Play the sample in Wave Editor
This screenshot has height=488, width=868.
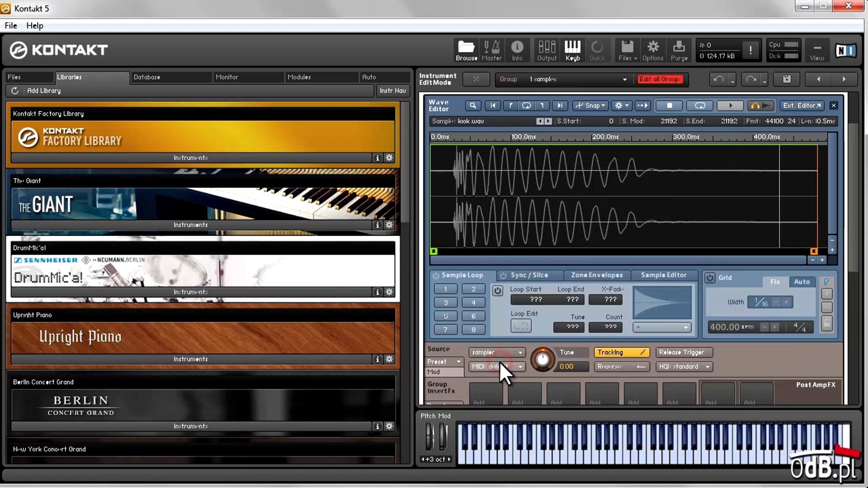tap(730, 106)
